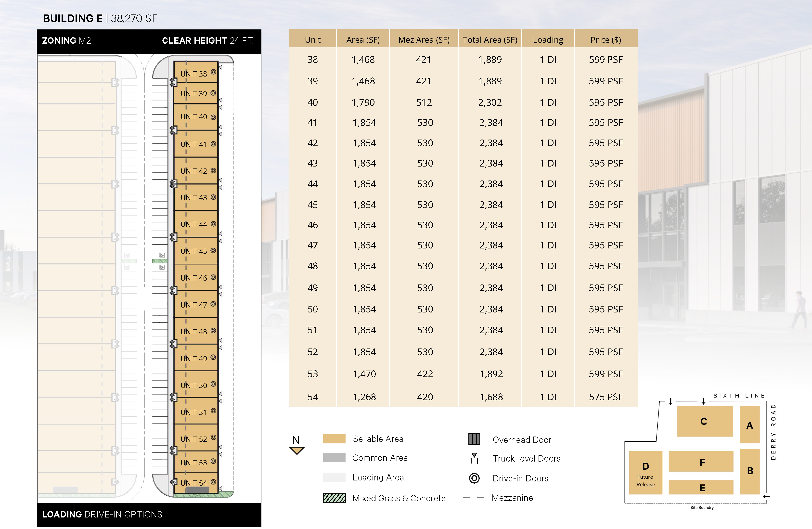Click Unit 38 drive-in door symbol
812x529 pixels.
click(213, 72)
